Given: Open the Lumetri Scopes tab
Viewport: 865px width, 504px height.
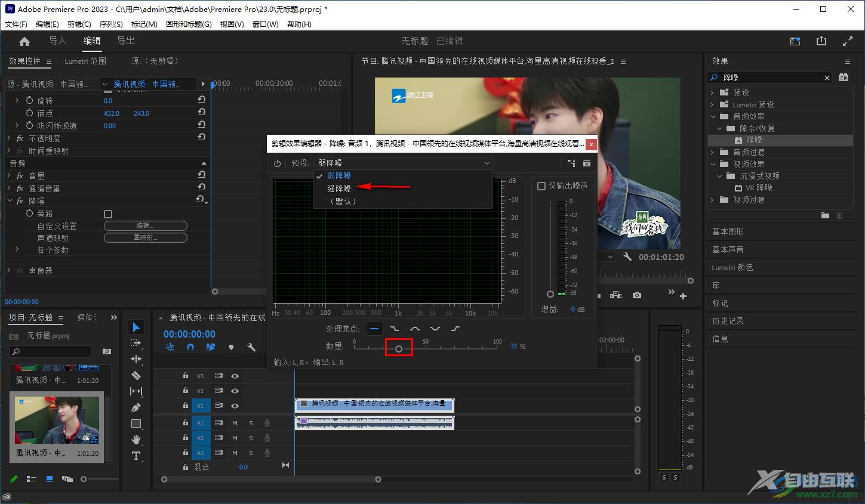Looking at the screenshot, I should (x=85, y=61).
